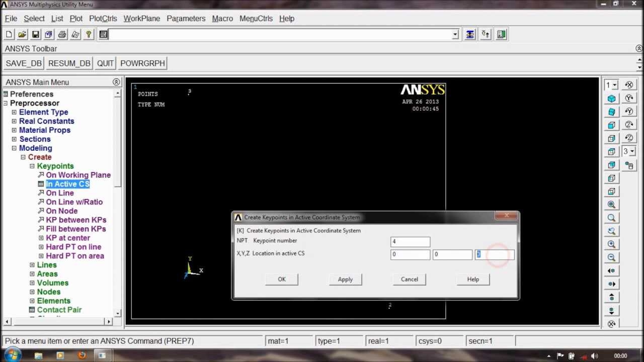This screenshot has height=362, width=644.
Task: Click the Front View cube icon
Action: (x=612, y=125)
